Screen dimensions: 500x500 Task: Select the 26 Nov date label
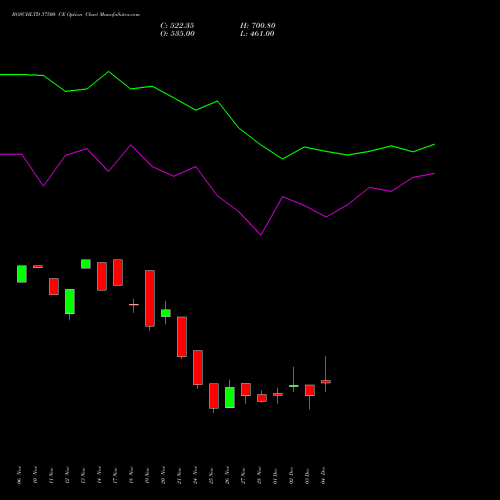click(x=227, y=475)
